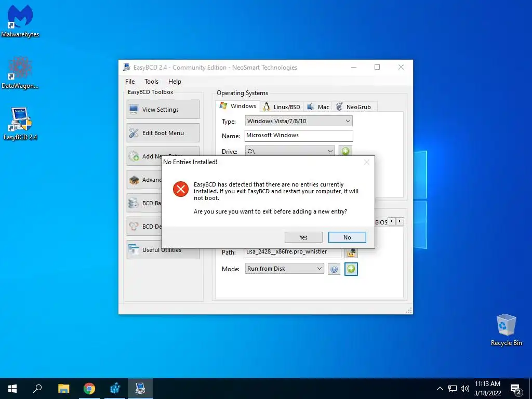Click the green add icon beside Mode
The width and height of the screenshot is (532, 399).
point(351,269)
